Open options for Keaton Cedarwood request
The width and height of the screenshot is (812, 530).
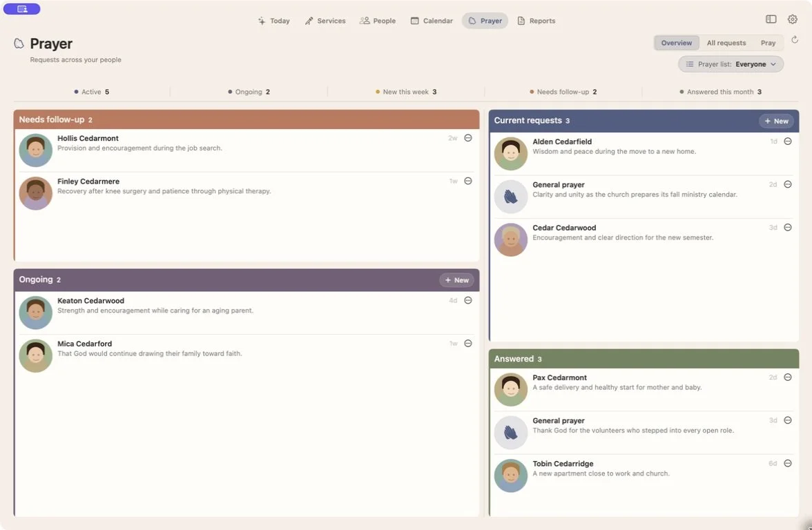point(467,300)
